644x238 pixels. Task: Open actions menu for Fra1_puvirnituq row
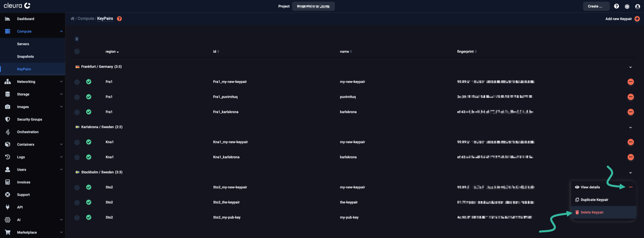(x=631, y=97)
